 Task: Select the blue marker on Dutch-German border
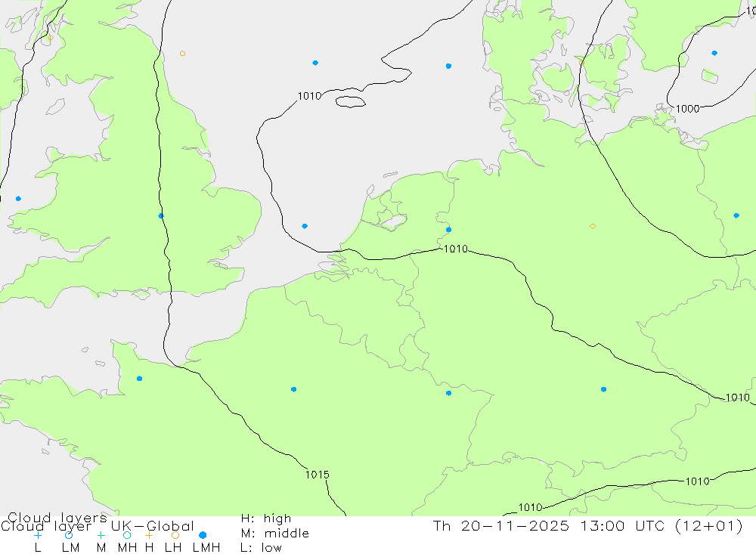449,230
